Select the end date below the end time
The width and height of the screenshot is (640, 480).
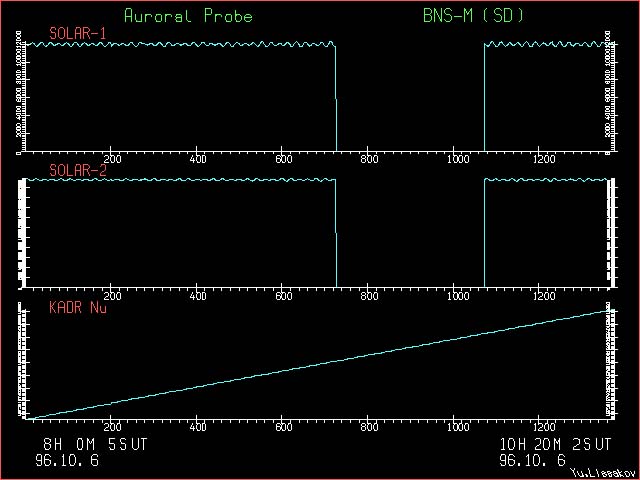531,460
